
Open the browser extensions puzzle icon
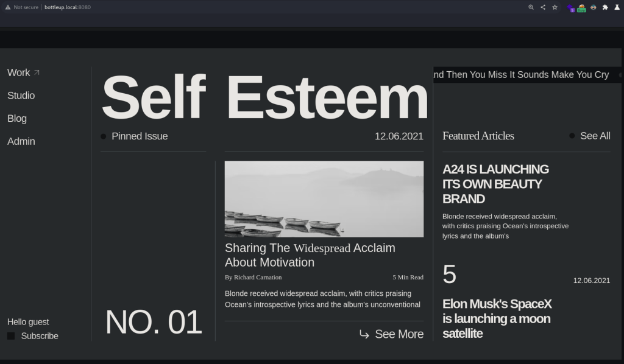click(605, 7)
